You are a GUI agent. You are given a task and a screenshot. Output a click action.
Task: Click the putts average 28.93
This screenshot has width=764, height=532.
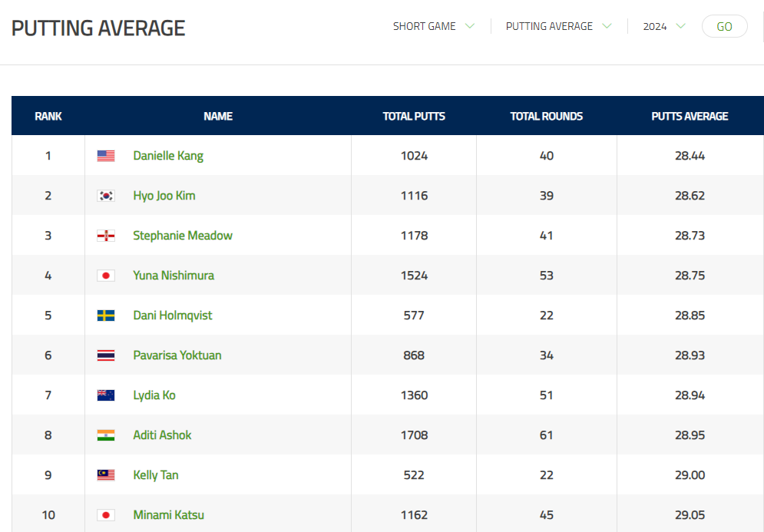coord(690,355)
